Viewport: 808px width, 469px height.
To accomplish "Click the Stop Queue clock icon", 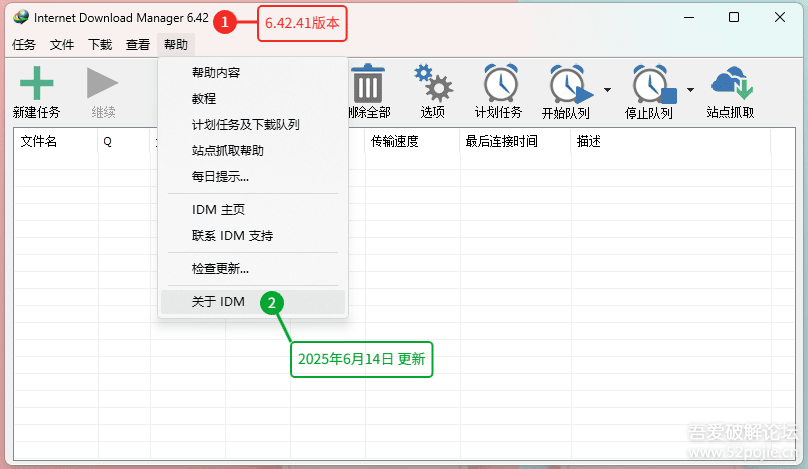I will (x=653, y=84).
